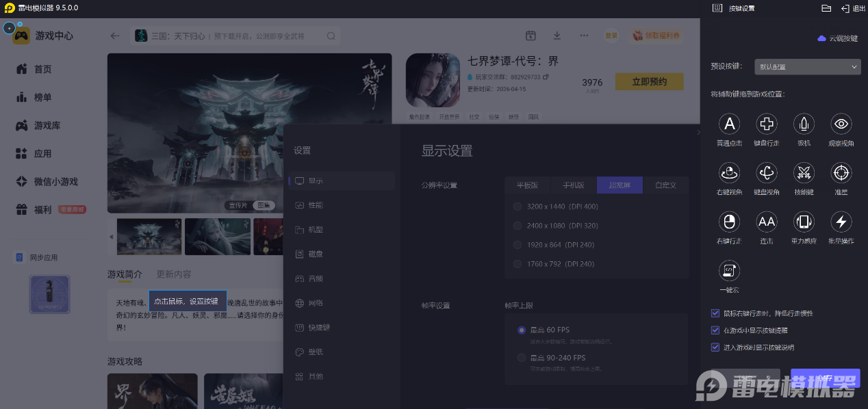
Task: Open 网络 settings category
Action: [342, 303]
